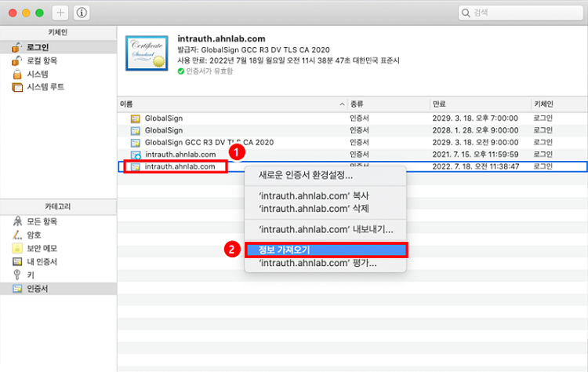Viewport: 588px width, 372px height.
Task: Select the 모든 항목 category
Action: tap(58, 221)
